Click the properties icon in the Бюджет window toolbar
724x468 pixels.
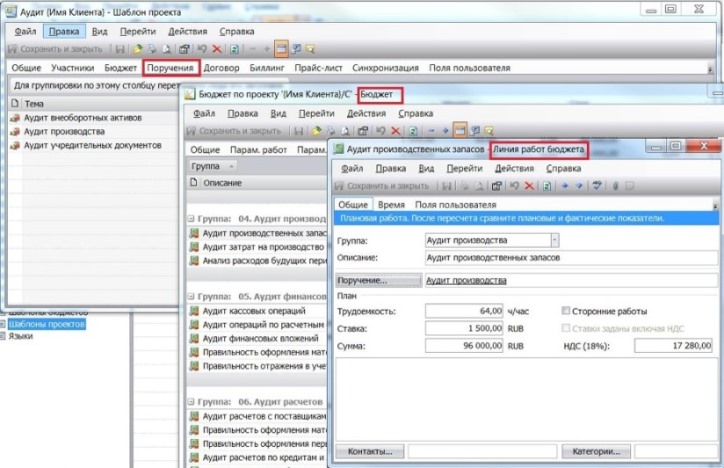point(363,131)
